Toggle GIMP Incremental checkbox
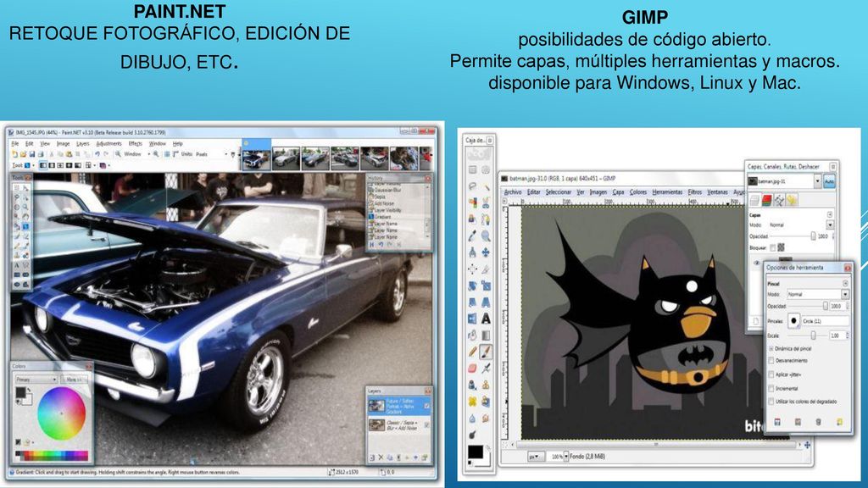 pos(771,388)
